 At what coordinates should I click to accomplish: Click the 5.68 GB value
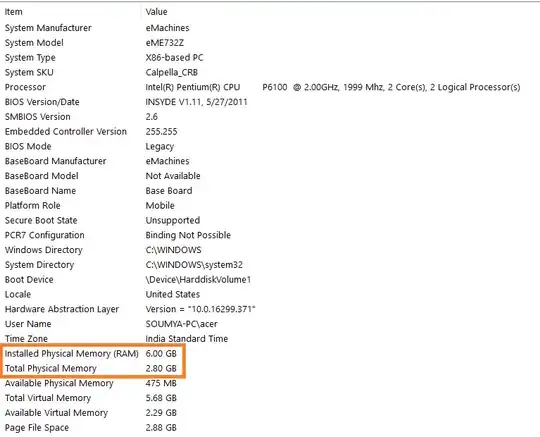click(161, 398)
